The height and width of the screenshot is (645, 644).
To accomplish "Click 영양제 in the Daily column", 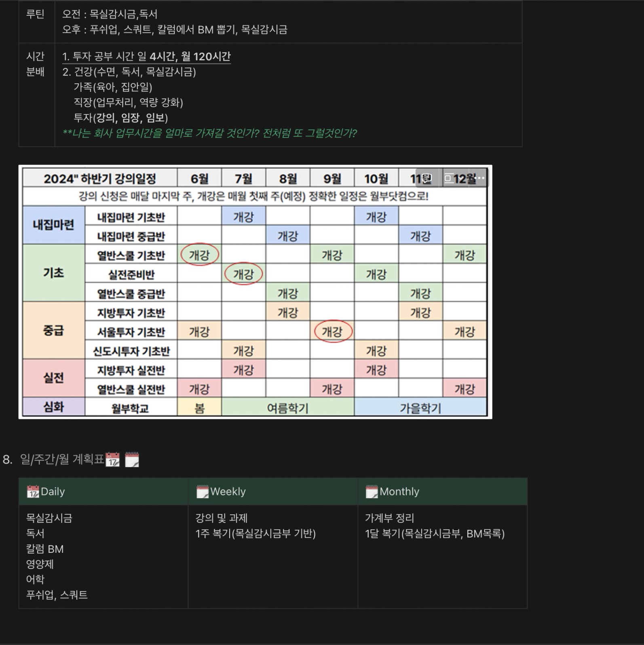I will (40, 565).
